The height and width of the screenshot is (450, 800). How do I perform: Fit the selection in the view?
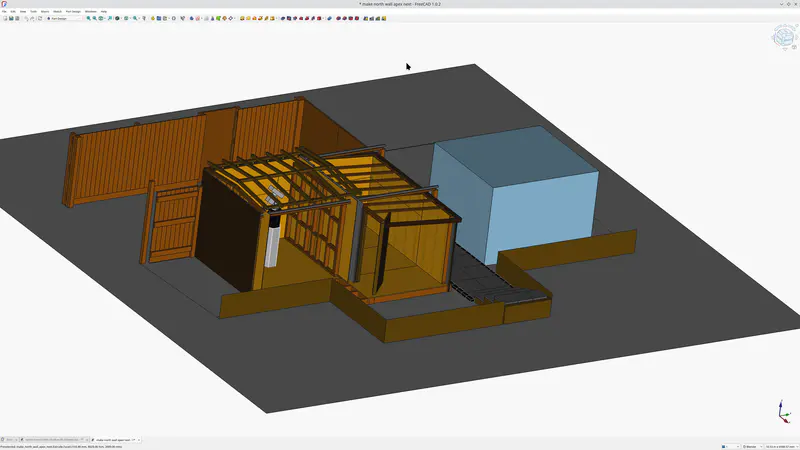(x=94, y=18)
